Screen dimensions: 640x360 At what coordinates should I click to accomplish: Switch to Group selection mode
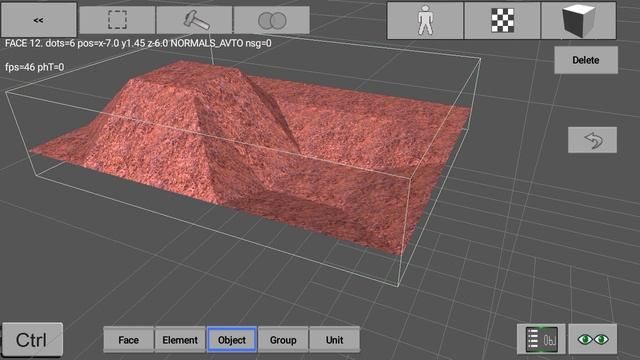tap(283, 340)
